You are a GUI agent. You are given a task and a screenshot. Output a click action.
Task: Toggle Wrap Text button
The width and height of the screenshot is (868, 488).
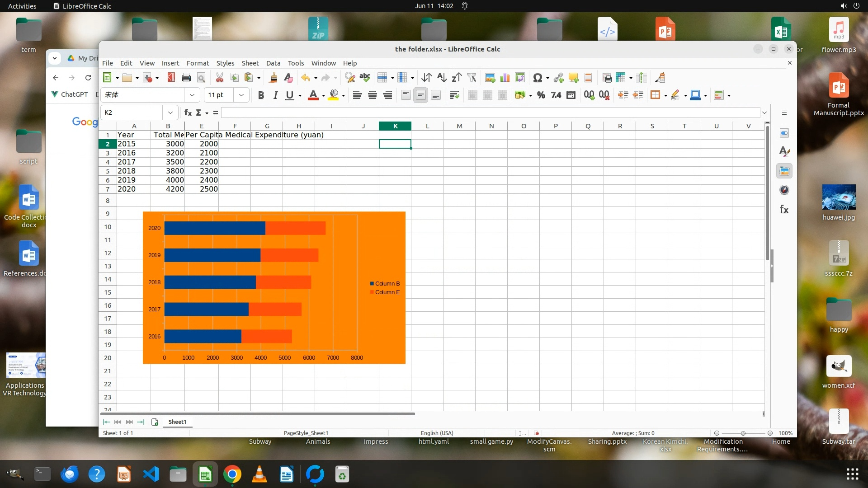454,95
